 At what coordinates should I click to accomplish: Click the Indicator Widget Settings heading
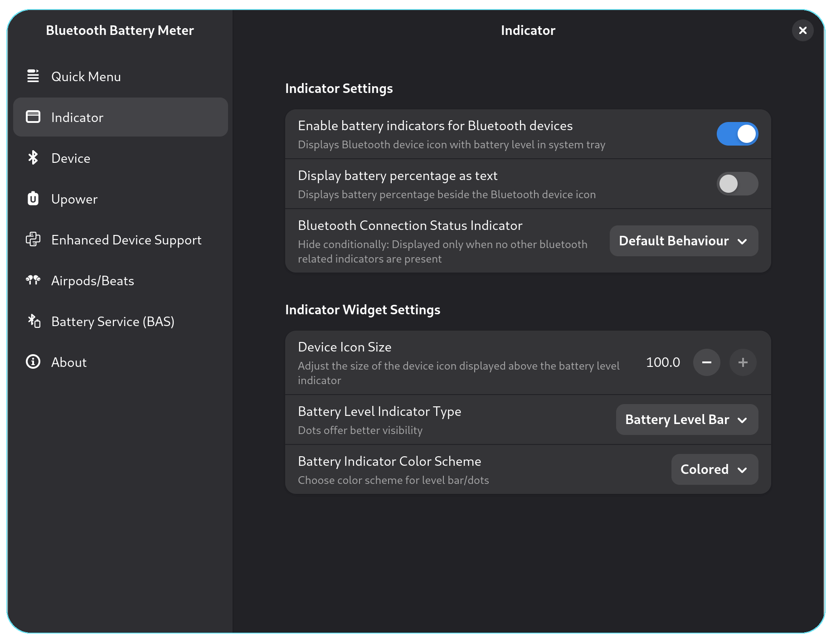[363, 310]
